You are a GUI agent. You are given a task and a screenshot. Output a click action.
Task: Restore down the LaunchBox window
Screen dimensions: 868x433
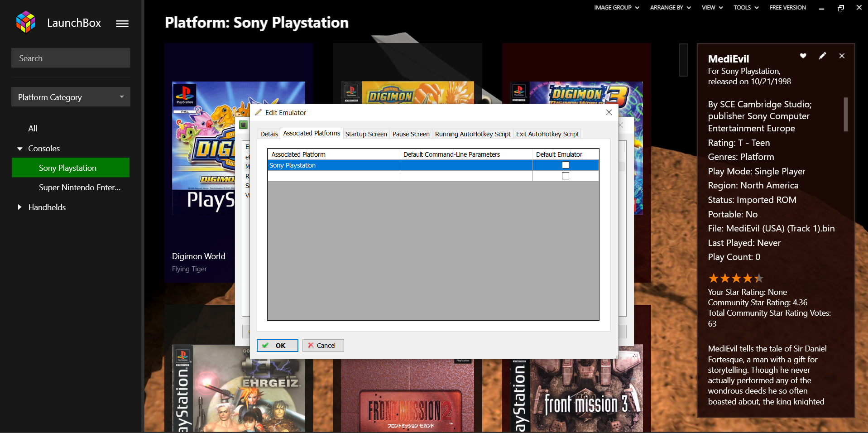pyautogui.click(x=841, y=8)
